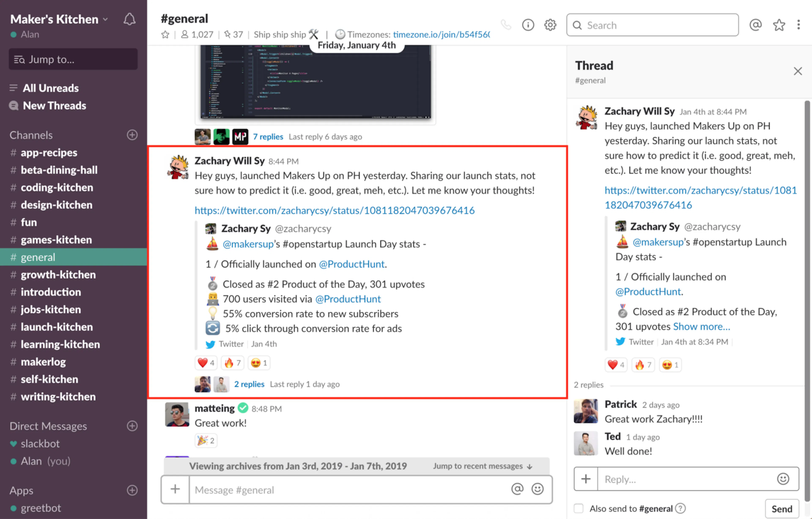Open help for Also send to #general

tap(680, 508)
